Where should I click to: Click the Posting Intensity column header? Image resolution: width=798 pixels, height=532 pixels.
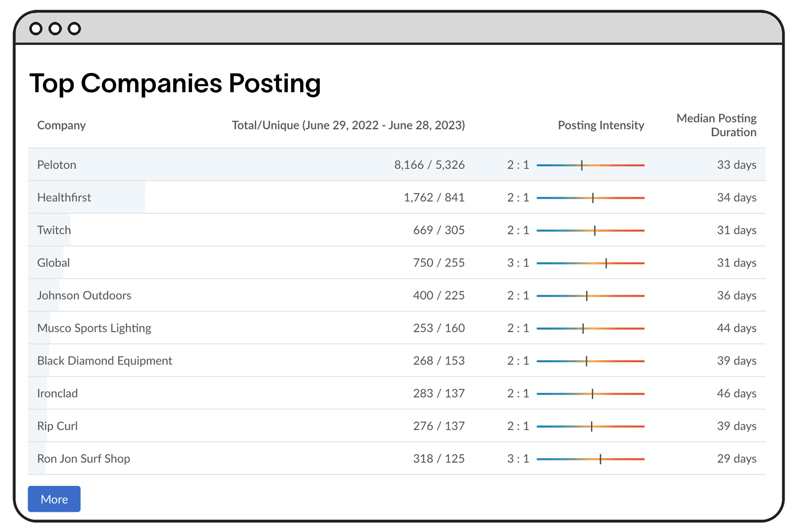[601, 125]
